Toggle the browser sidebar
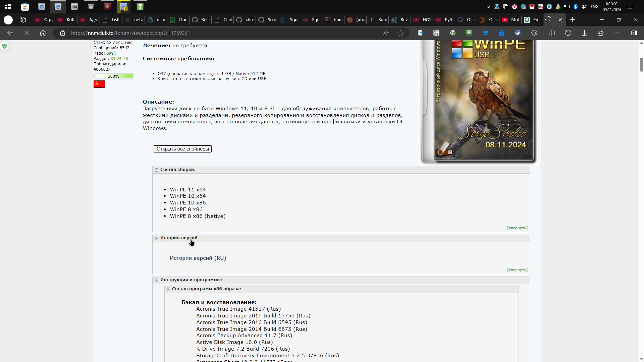Screen dimensions: 644x362 [634, 33]
